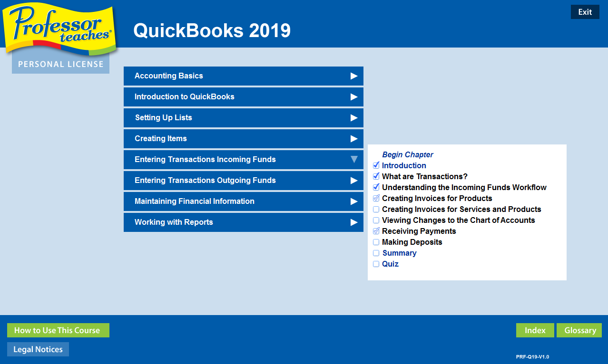Click the PRF-Q19-V1.0 version text
608x364 pixels.
pos(532,357)
